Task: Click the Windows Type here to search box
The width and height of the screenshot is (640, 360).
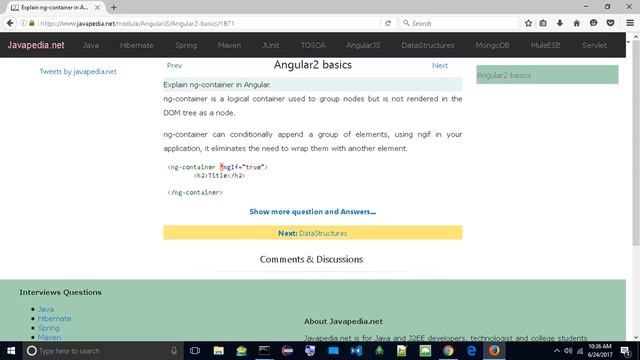Action: click(100, 351)
